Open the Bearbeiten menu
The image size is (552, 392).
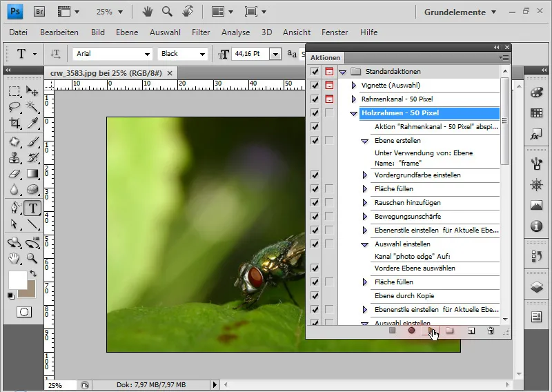pos(59,32)
